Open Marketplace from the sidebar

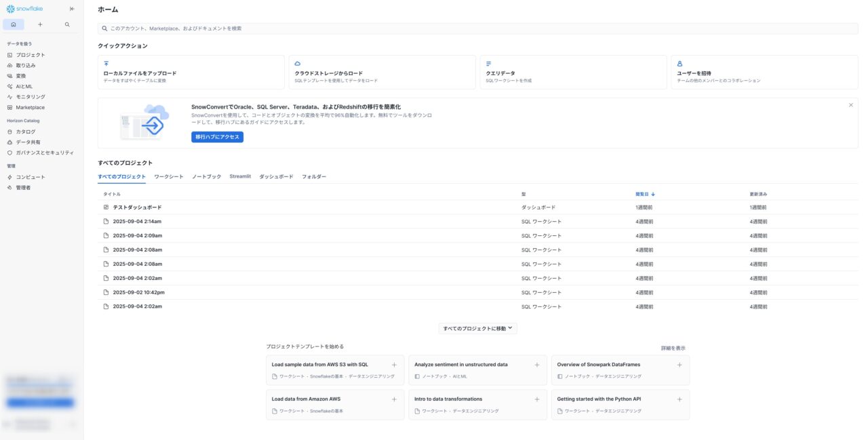click(30, 107)
